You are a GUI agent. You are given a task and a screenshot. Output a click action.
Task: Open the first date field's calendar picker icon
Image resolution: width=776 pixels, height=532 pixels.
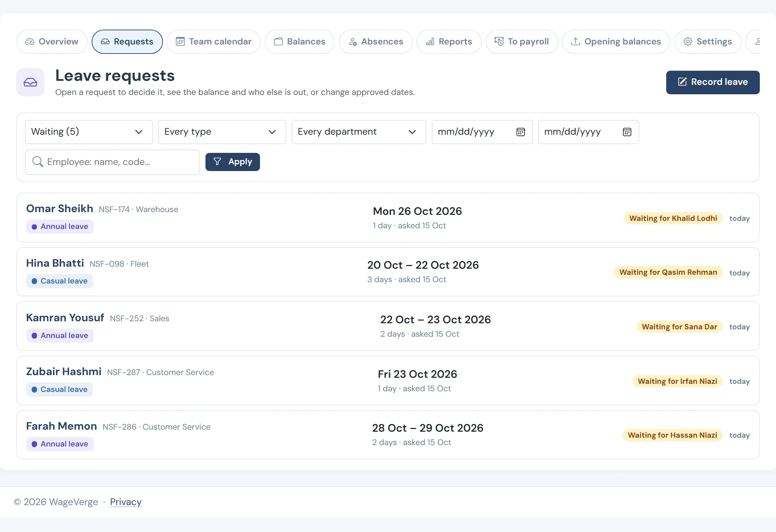pyautogui.click(x=521, y=132)
